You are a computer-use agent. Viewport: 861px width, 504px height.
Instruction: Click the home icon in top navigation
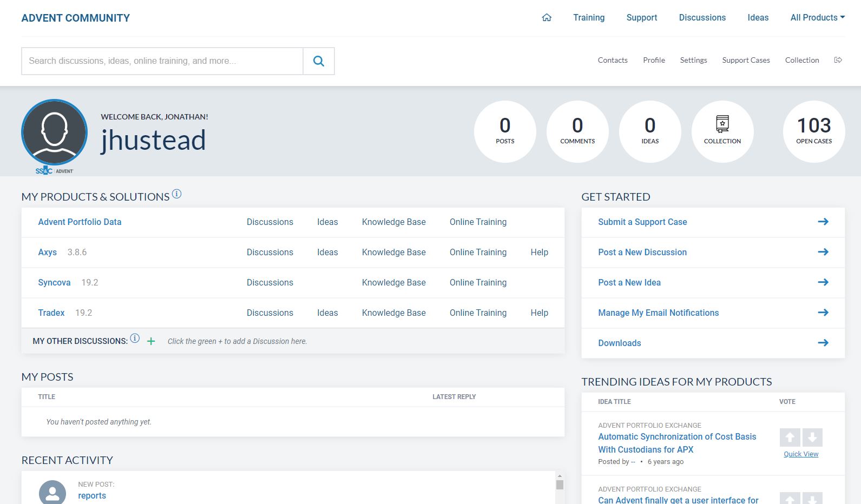point(547,17)
